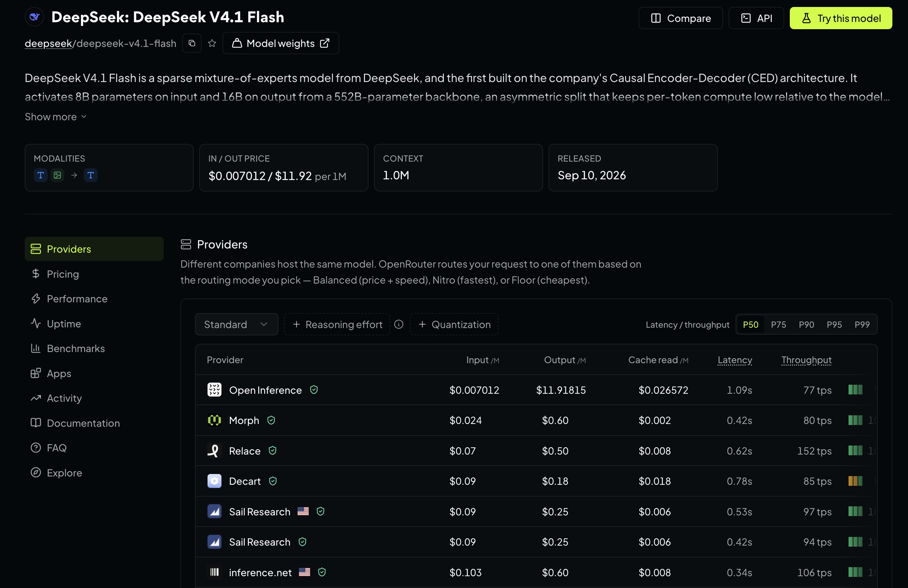
Task: Select the P50 percentile option
Action: pos(751,325)
